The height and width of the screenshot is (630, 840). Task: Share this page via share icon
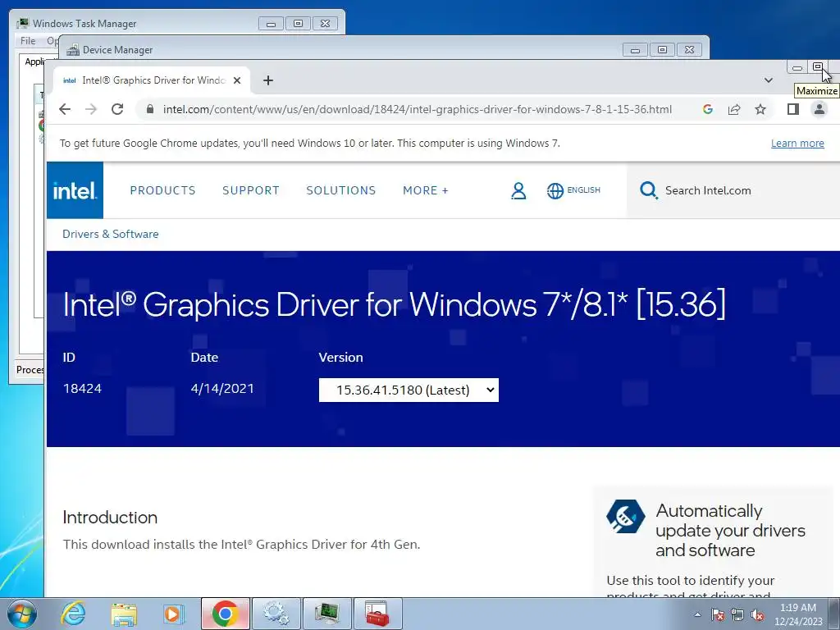734,109
